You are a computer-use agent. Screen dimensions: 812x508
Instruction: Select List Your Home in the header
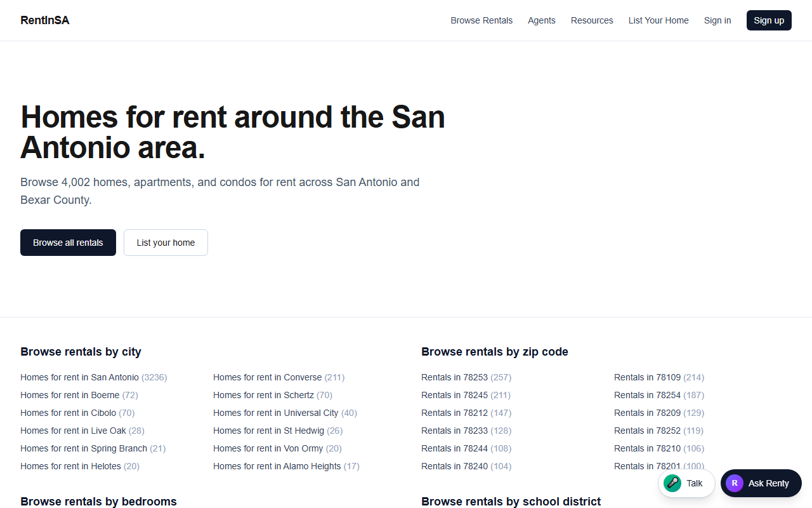[x=658, y=20]
